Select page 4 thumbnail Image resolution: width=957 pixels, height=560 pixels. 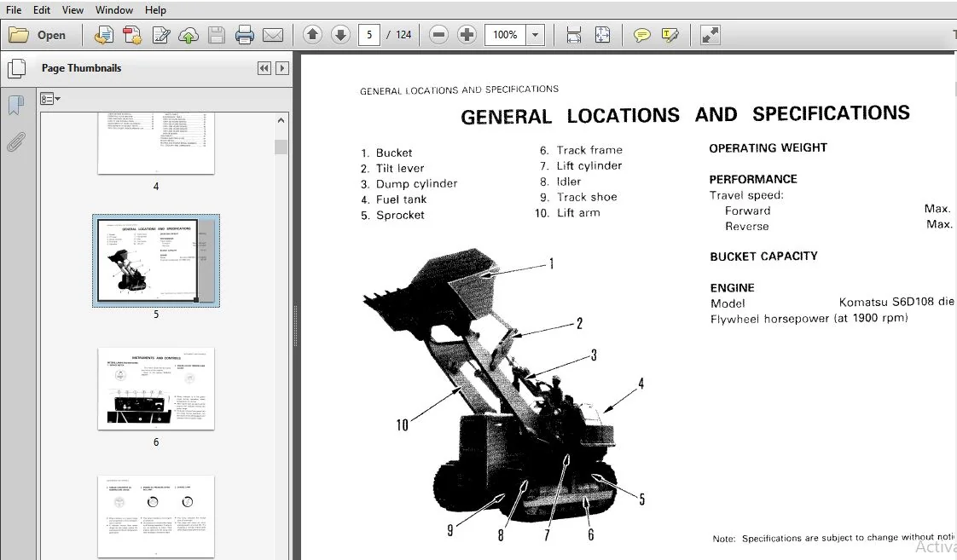pos(156,143)
